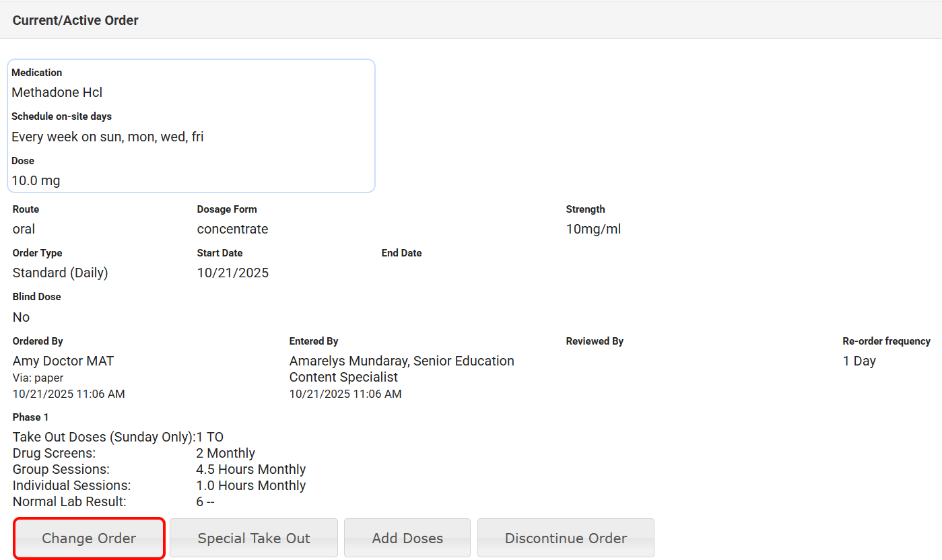Image resolution: width=942 pixels, height=560 pixels.
Task: Click the Blind Dose value No
Action: pos(21,317)
